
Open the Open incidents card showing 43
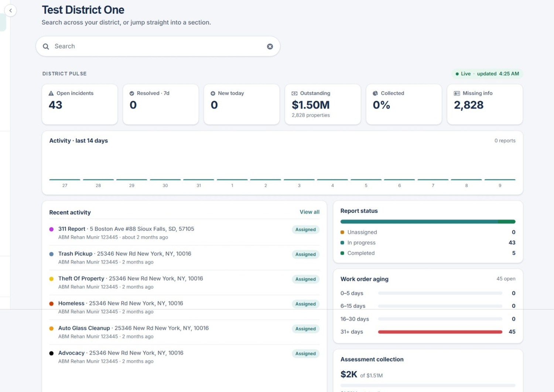(x=80, y=104)
